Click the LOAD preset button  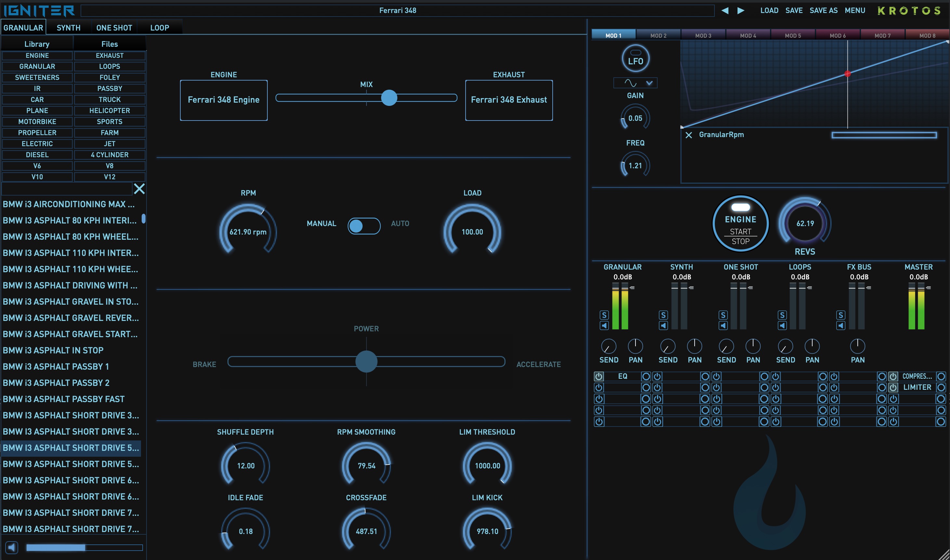point(769,11)
